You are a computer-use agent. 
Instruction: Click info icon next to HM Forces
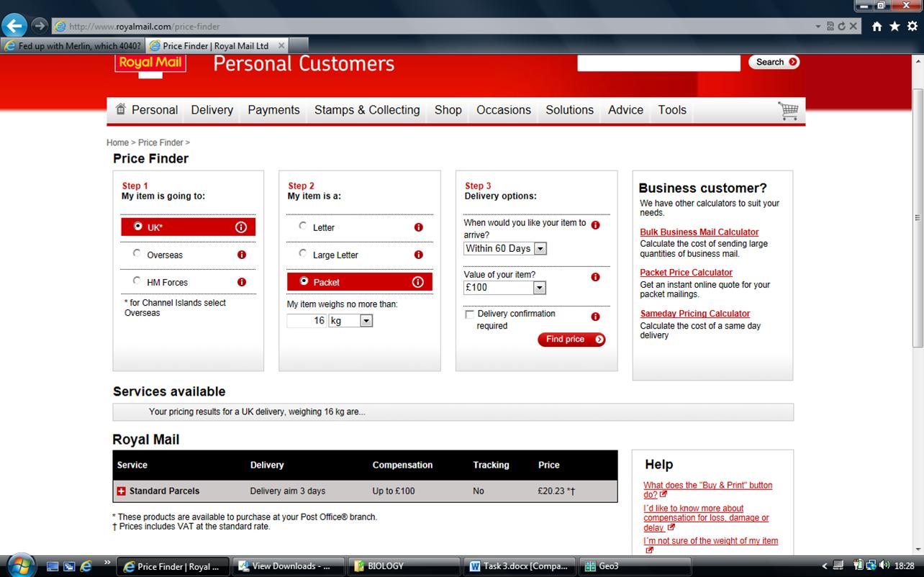tap(242, 282)
